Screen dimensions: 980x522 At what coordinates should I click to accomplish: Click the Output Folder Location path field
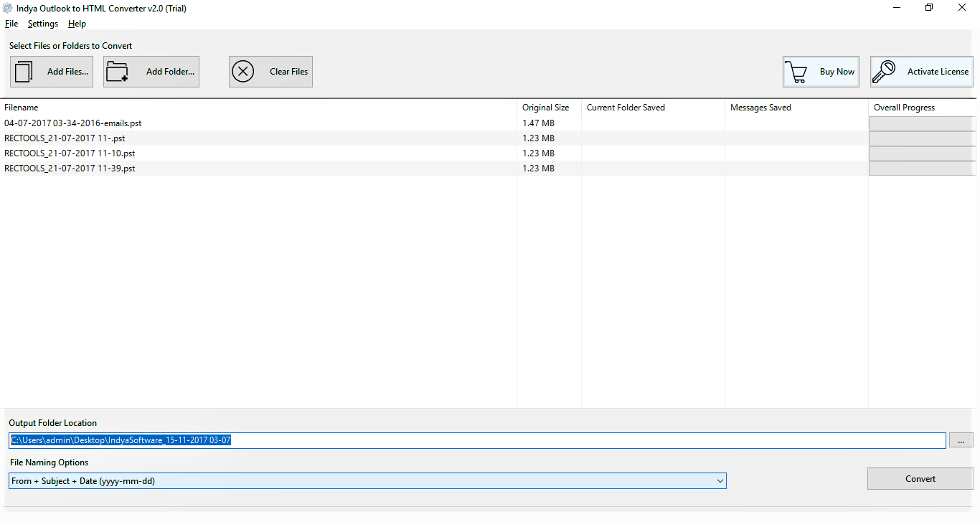(x=477, y=440)
